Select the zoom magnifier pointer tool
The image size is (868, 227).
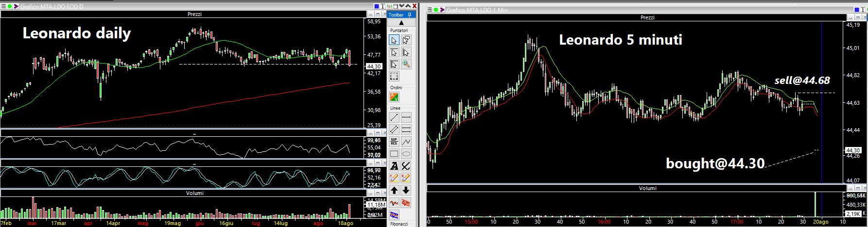(406, 64)
